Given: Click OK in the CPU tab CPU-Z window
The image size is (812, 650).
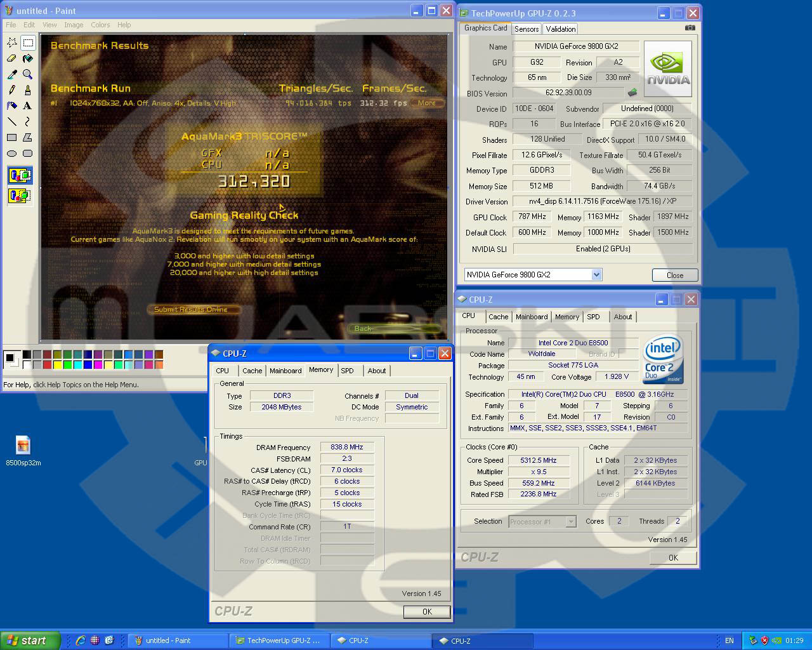Looking at the screenshot, I should coord(673,557).
